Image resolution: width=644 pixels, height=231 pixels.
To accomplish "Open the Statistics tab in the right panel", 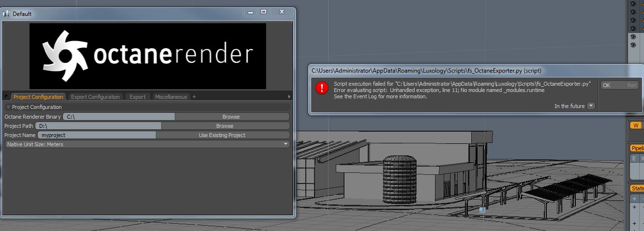I will [x=637, y=188].
